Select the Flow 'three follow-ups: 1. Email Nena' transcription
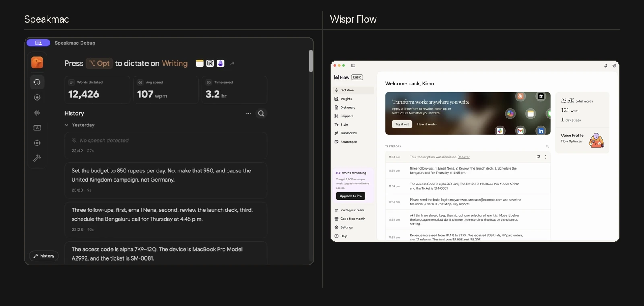 tap(468, 171)
